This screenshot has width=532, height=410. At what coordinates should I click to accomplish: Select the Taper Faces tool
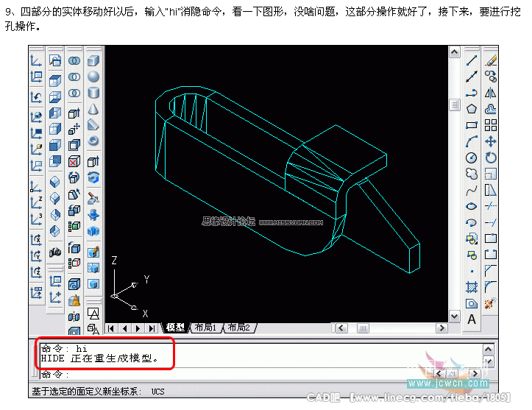[74, 194]
